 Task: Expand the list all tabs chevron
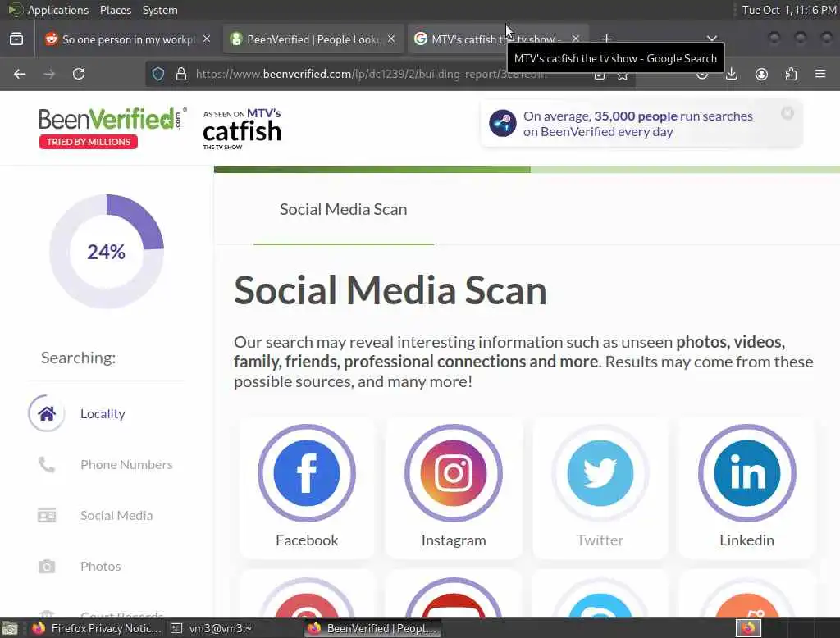pyautogui.click(x=712, y=39)
